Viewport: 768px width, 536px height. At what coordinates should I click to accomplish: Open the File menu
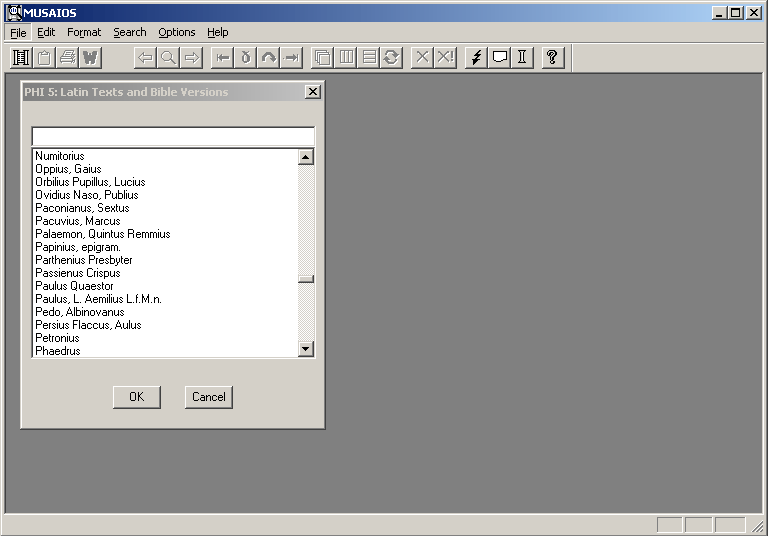(18, 32)
